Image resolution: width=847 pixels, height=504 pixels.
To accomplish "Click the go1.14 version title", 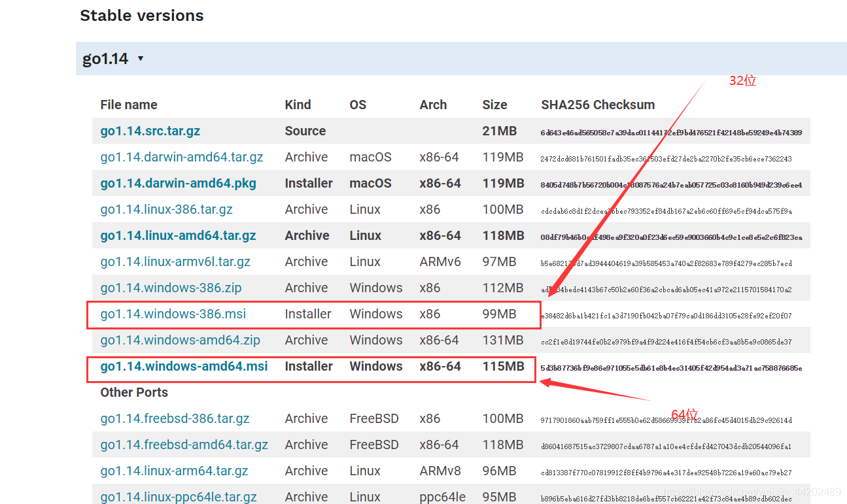I will [105, 59].
